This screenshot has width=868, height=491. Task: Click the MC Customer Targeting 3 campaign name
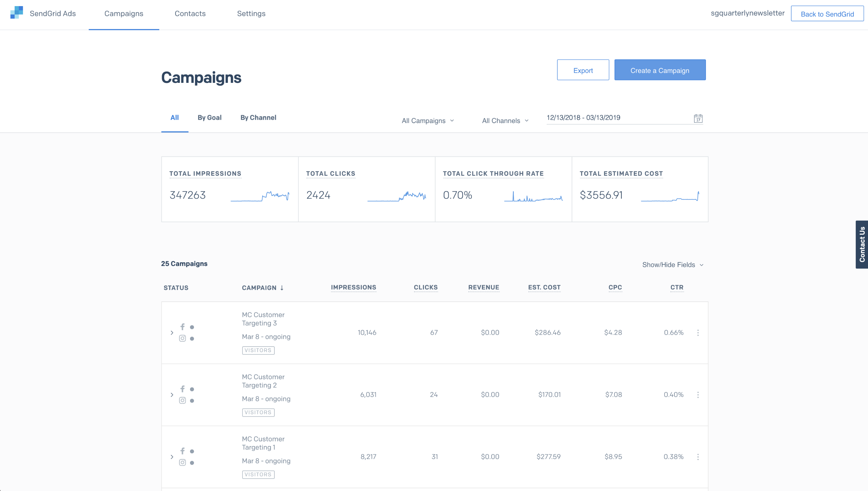tap(263, 319)
